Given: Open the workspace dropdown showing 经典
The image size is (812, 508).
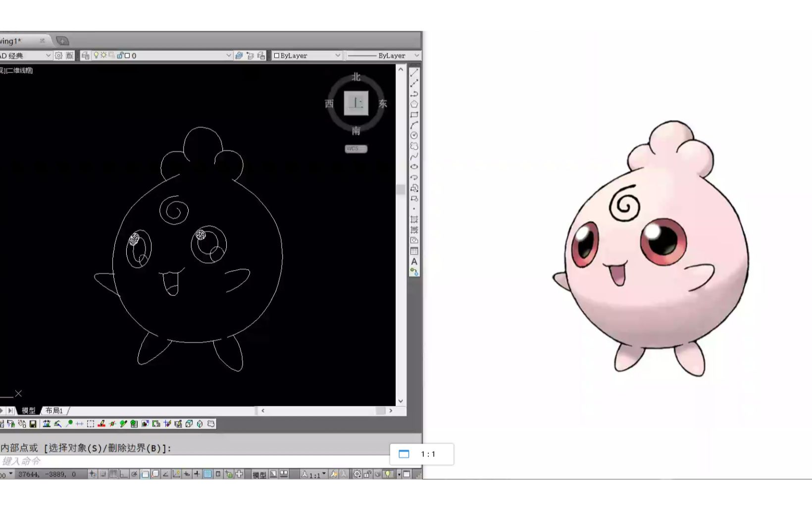Looking at the screenshot, I should 26,56.
